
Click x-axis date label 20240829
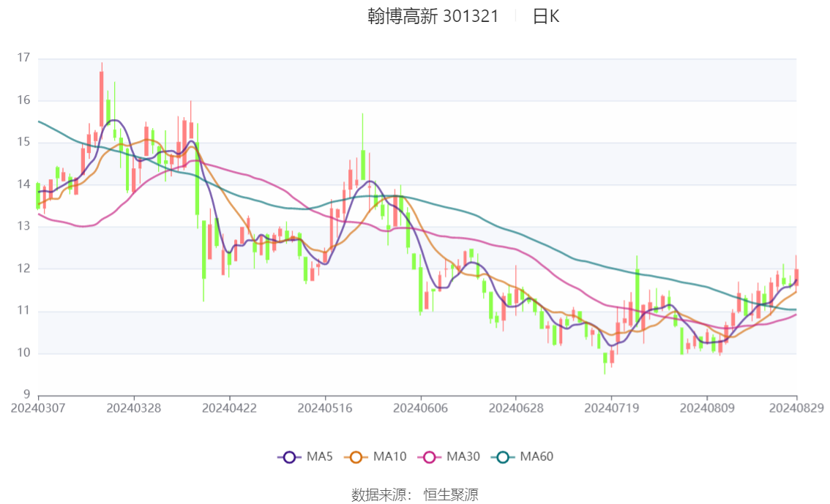(x=796, y=408)
